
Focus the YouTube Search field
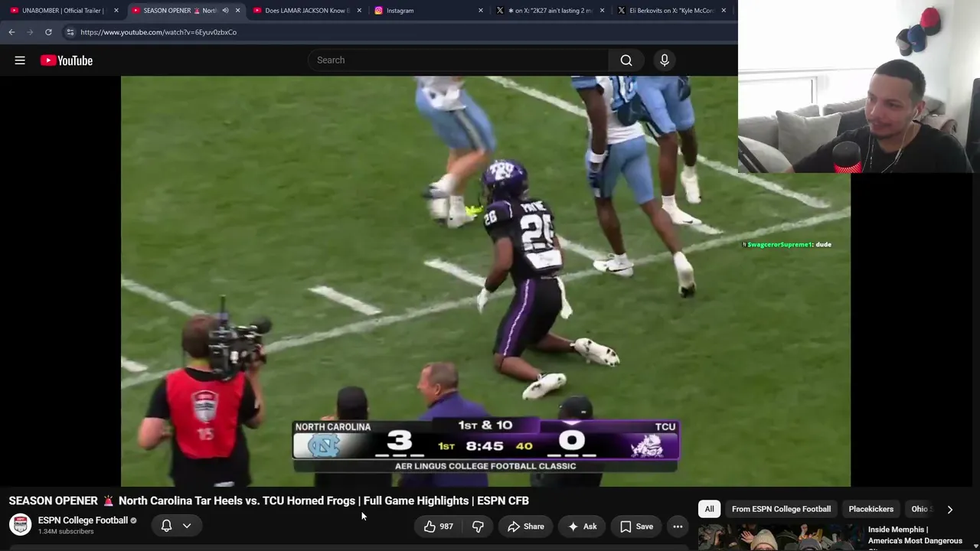pyautogui.click(x=458, y=60)
